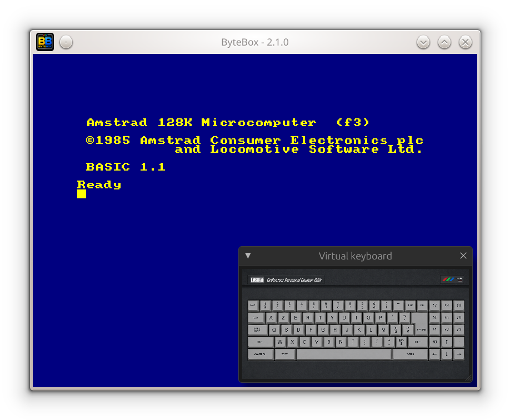The image size is (510, 420).
Task: Tap the J key on virtual keyboard
Action: (347, 330)
